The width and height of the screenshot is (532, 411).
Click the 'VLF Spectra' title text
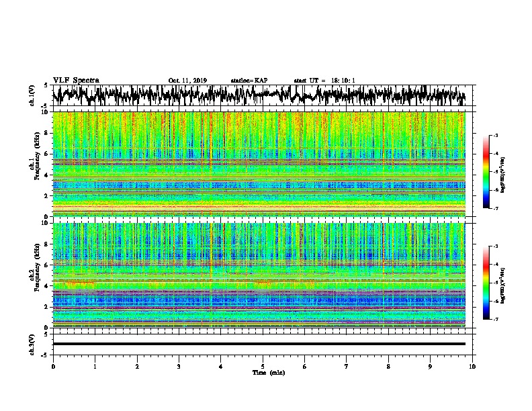point(76,81)
